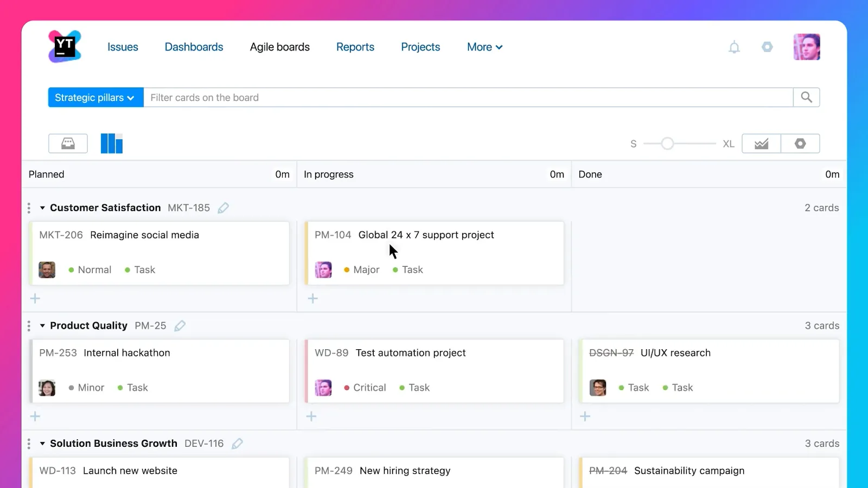Edit Solution Business Growth swimlane pencil icon
The image size is (868, 488).
[237, 444]
